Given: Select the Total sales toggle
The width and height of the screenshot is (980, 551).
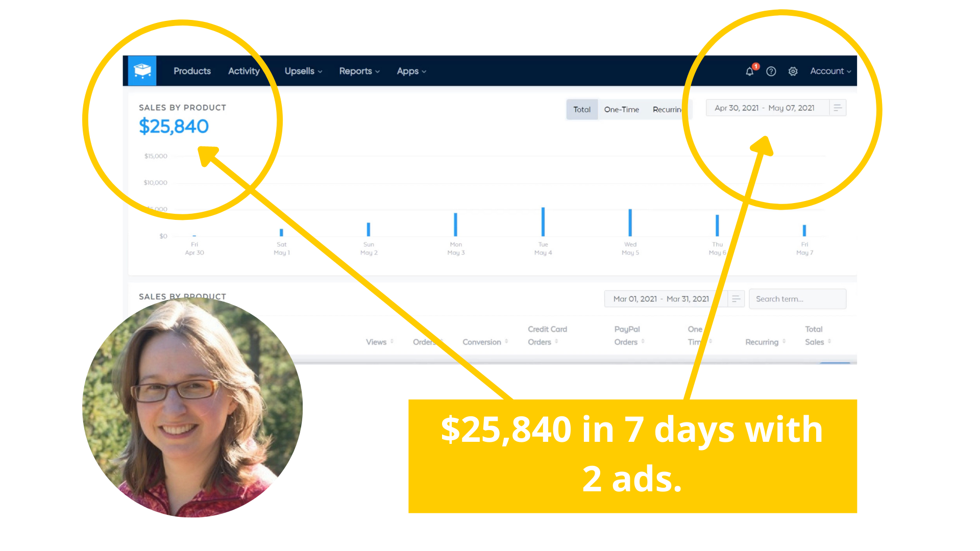Looking at the screenshot, I should (581, 109).
